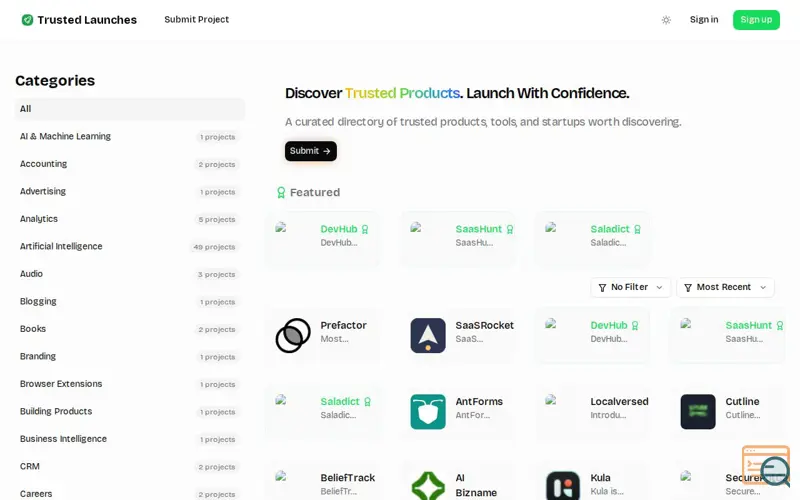Select the CRM category
800x500 pixels.
point(130,466)
